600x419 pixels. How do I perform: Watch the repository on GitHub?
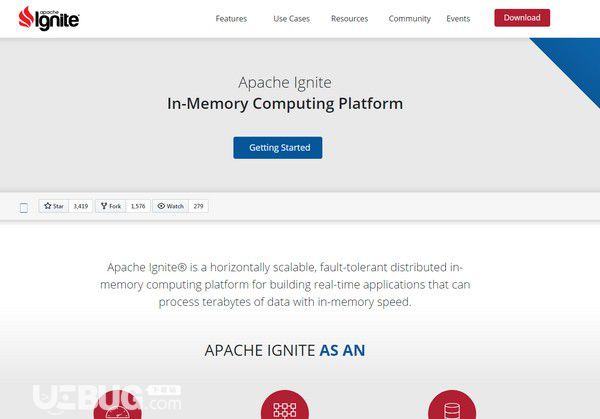click(x=171, y=206)
